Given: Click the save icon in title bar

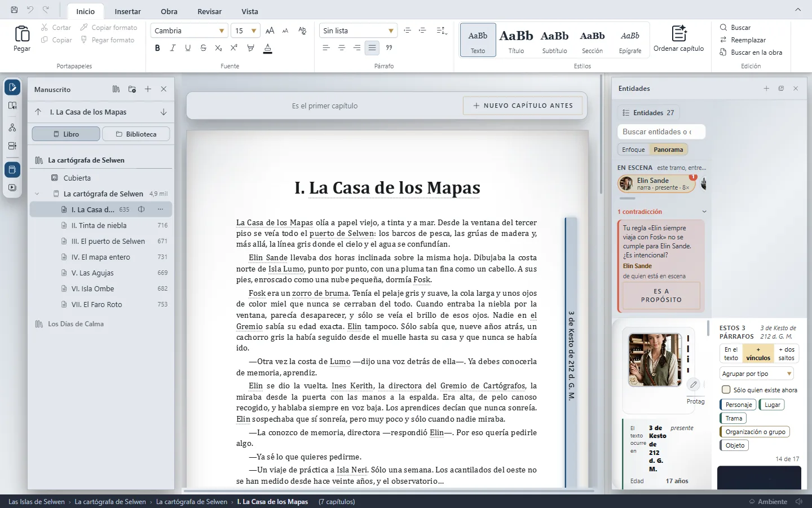Looking at the screenshot, I should click(x=14, y=10).
